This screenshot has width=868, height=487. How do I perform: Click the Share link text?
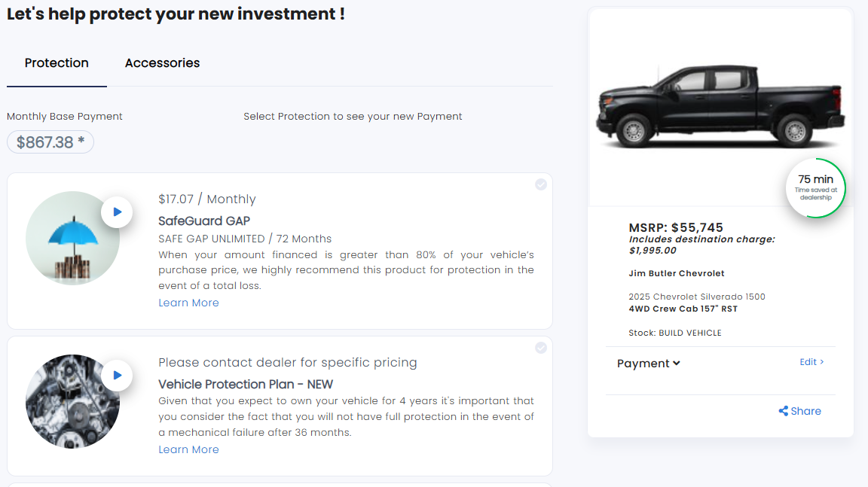[806, 411]
